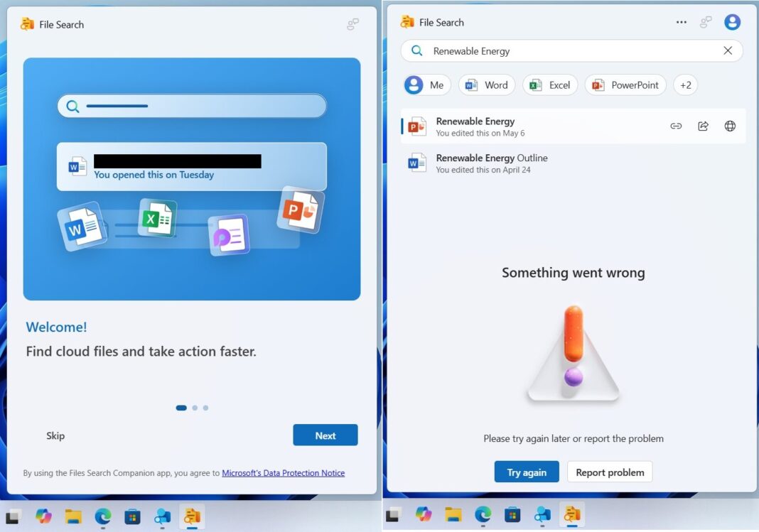
Task: Toggle the PowerPoint file type filter
Action: 625,85
